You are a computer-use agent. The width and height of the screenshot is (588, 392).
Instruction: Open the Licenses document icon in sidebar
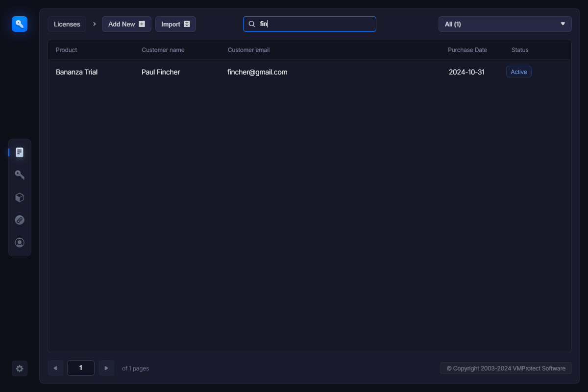coord(20,152)
